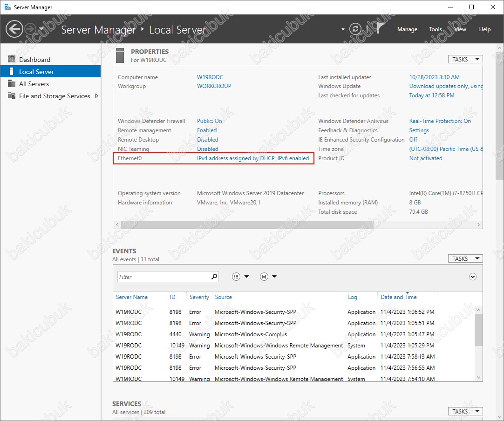Open Ethernet0 IPv4 address assigned by DHCP link
This screenshot has height=421, width=504.
click(x=253, y=158)
